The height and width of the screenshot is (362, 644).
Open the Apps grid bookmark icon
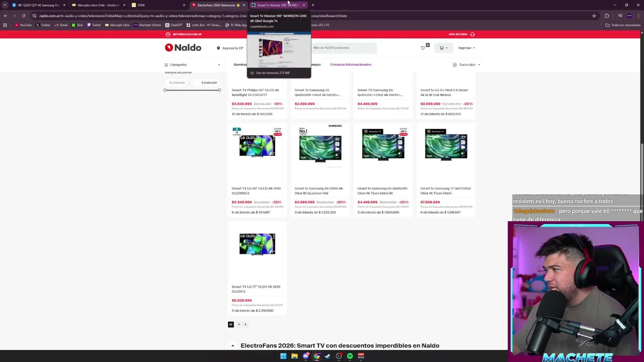pyautogui.click(x=5, y=25)
